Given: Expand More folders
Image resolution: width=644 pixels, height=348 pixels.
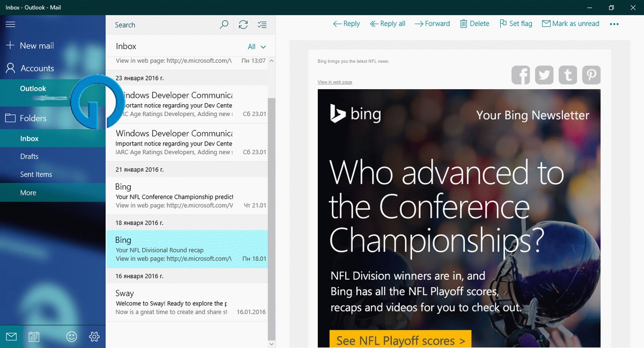Looking at the screenshot, I should [53, 193].
